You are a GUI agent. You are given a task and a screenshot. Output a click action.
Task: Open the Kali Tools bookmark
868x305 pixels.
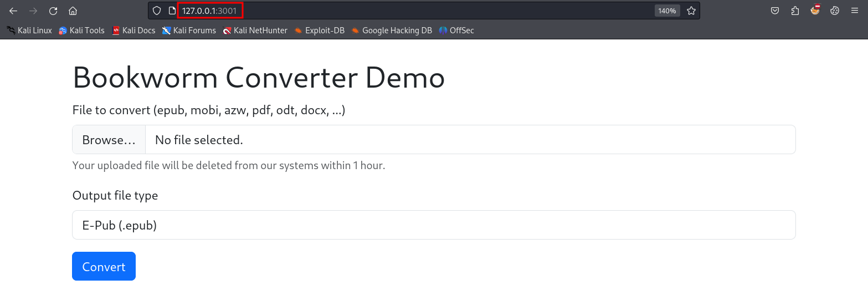pyautogui.click(x=82, y=30)
